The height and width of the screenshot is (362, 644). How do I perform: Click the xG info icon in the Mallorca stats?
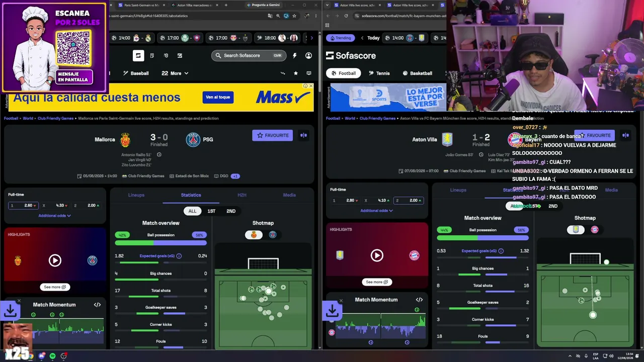pyautogui.click(x=179, y=256)
